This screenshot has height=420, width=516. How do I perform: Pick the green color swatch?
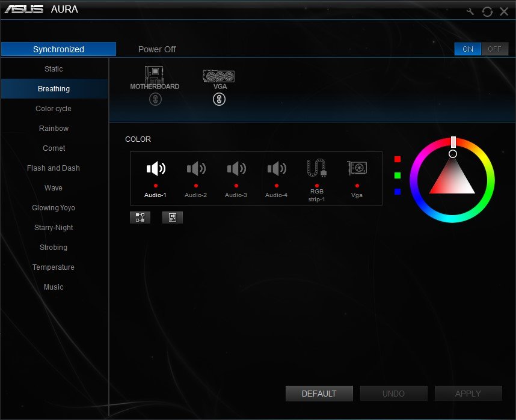coord(398,175)
